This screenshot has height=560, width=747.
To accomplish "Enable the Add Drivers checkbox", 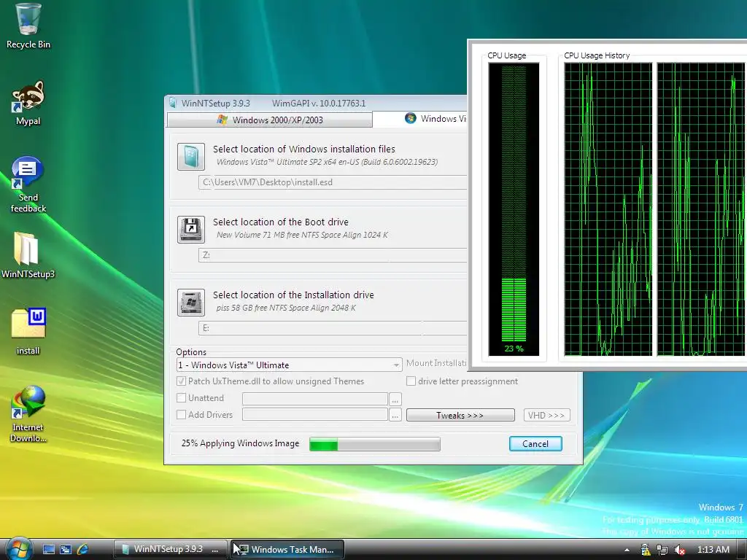I will pos(181,414).
